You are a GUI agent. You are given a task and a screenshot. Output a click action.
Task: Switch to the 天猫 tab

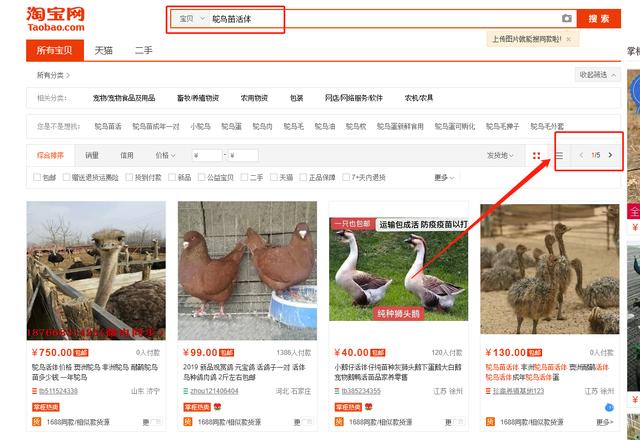tap(104, 50)
